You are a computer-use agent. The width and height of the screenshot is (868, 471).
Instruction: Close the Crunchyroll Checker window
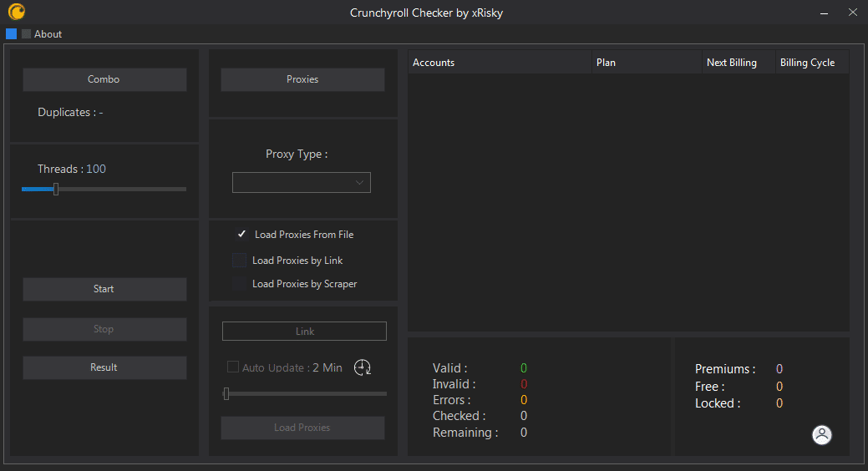[x=852, y=13]
